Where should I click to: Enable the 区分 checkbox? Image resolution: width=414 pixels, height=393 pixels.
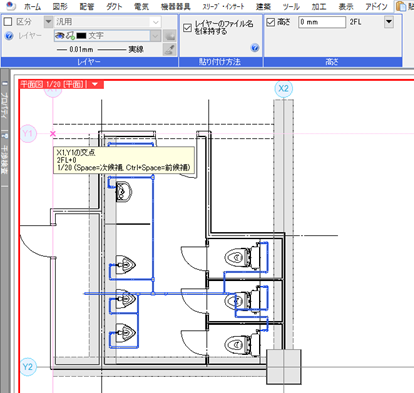click(x=8, y=22)
